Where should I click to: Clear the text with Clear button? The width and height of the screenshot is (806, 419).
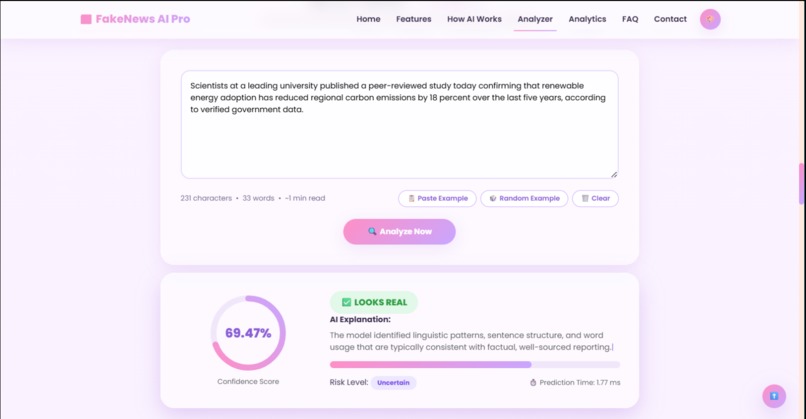[x=595, y=198]
